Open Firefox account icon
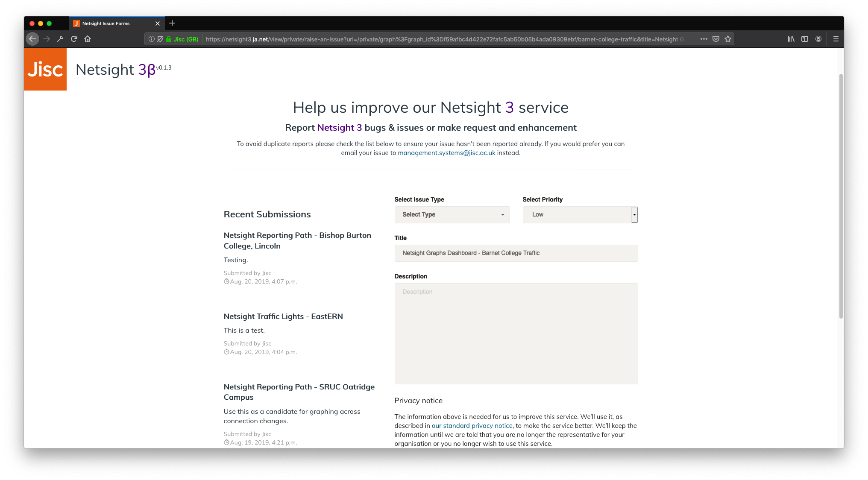The image size is (868, 480). tap(818, 39)
